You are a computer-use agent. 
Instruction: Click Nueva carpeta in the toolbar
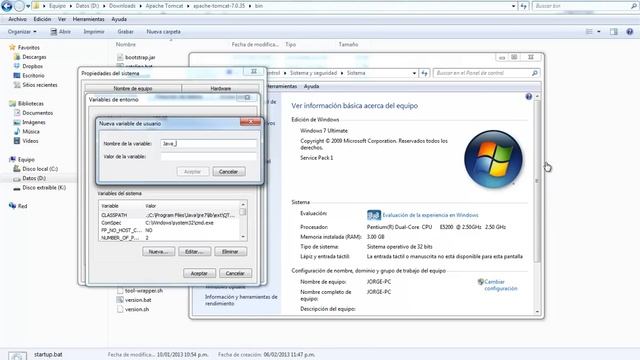[163, 31]
